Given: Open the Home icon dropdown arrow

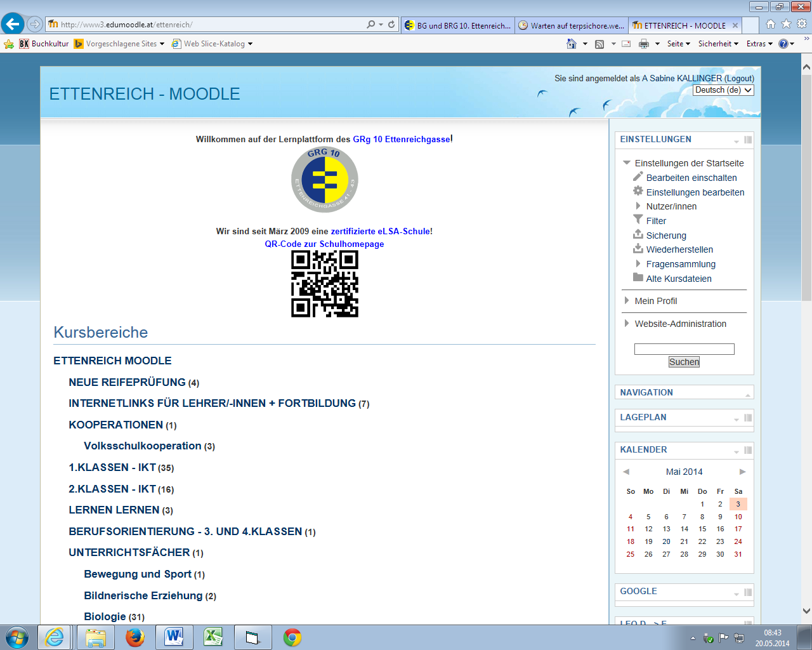Looking at the screenshot, I should pyautogui.click(x=585, y=44).
